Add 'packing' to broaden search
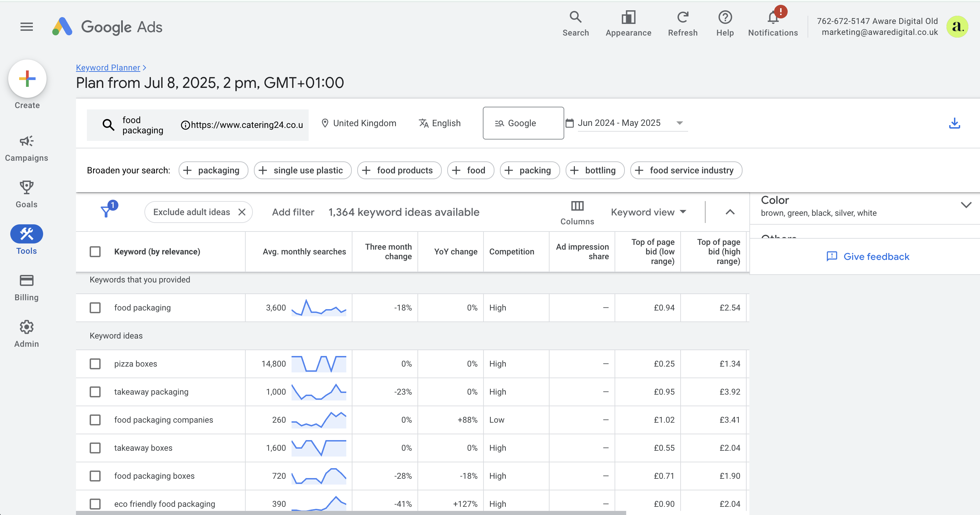Viewport: 980px width, 515px height. (x=530, y=170)
